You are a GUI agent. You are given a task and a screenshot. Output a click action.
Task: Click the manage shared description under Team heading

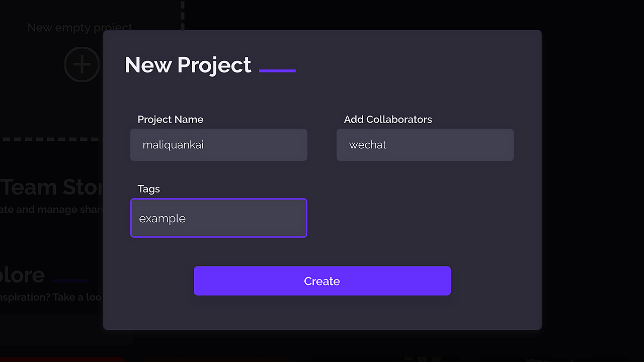(50, 210)
